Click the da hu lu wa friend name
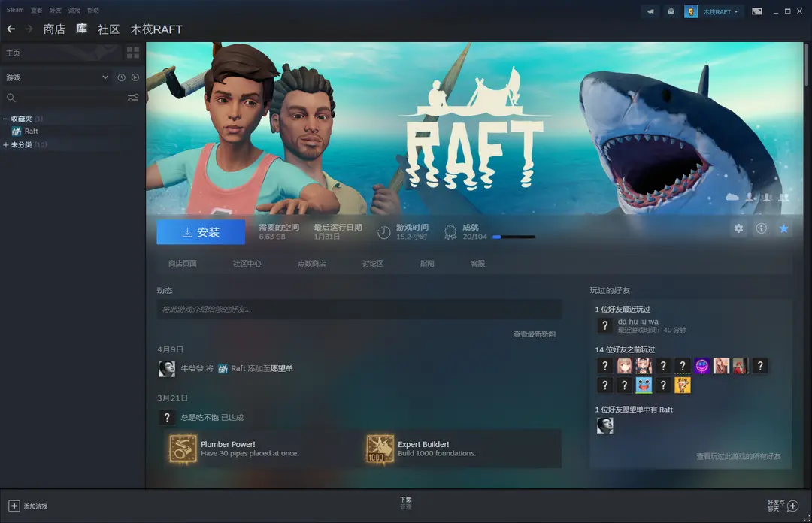This screenshot has height=523, width=812. pos(638,322)
